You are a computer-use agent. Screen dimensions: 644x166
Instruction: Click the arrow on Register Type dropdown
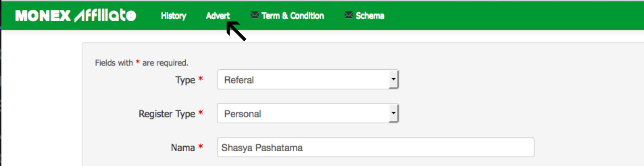click(393, 113)
